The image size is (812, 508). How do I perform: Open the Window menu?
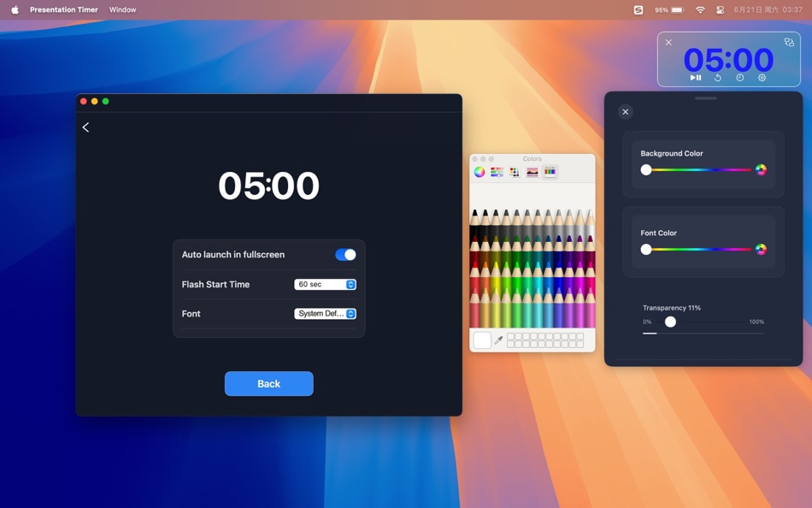(x=122, y=9)
